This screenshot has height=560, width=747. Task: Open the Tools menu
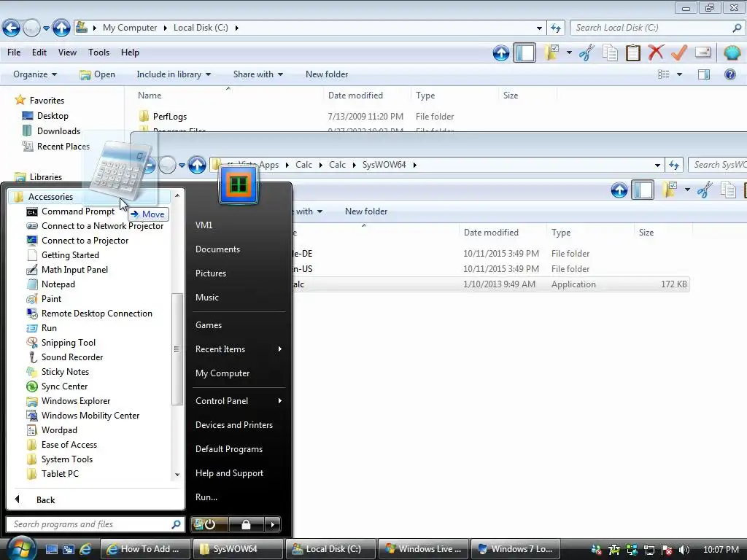(x=98, y=52)
